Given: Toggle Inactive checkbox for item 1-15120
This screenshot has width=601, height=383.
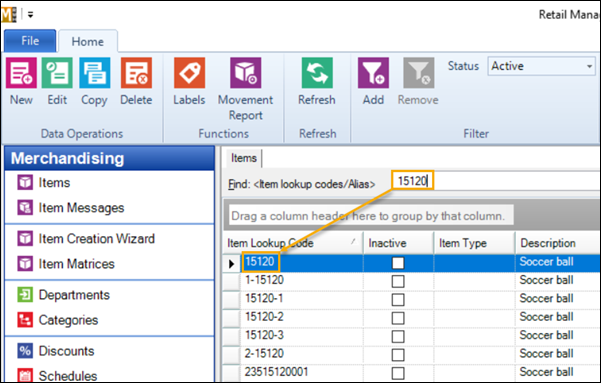Looking at the screenshot, I should [398, 281].
